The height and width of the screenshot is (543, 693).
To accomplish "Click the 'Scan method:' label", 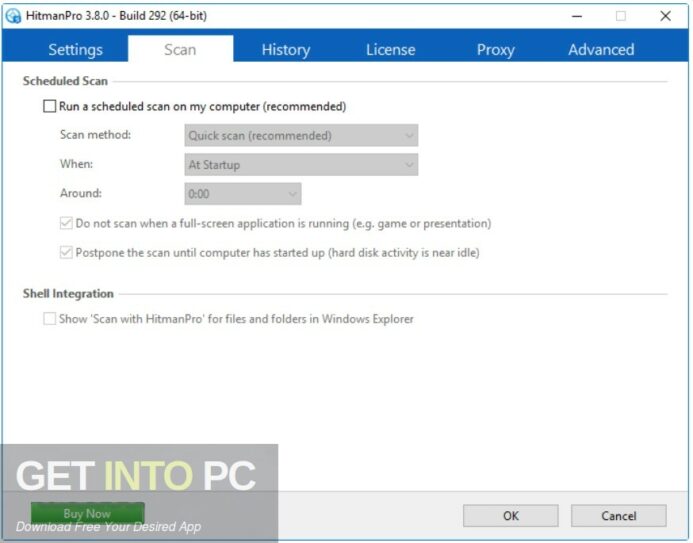I will click(x=95, y=134).
